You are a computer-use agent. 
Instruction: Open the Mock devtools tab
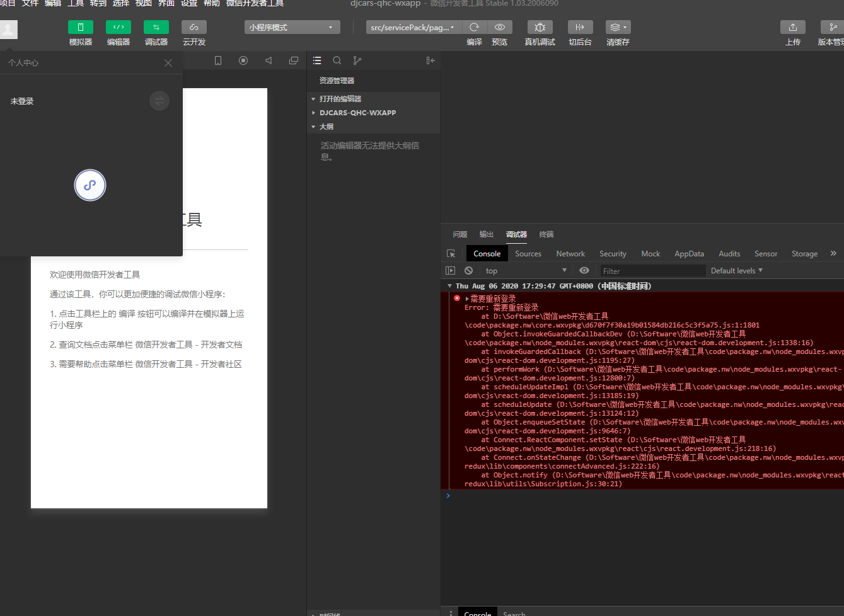650,254
